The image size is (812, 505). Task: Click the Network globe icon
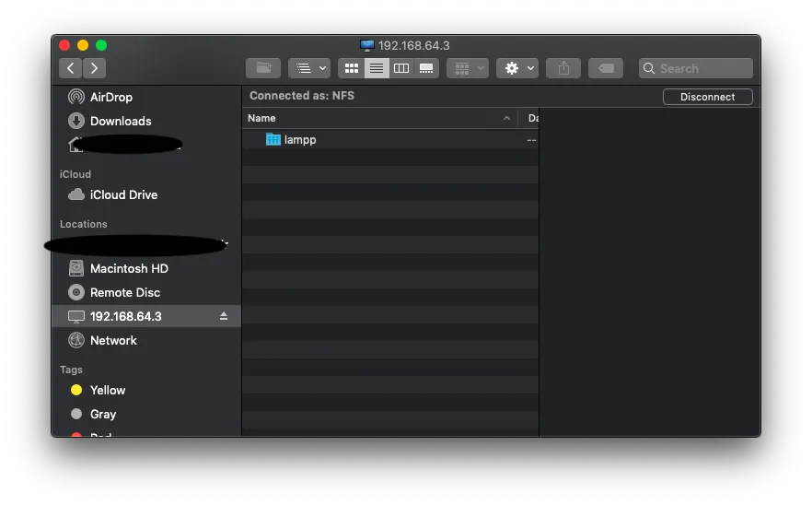76,340
